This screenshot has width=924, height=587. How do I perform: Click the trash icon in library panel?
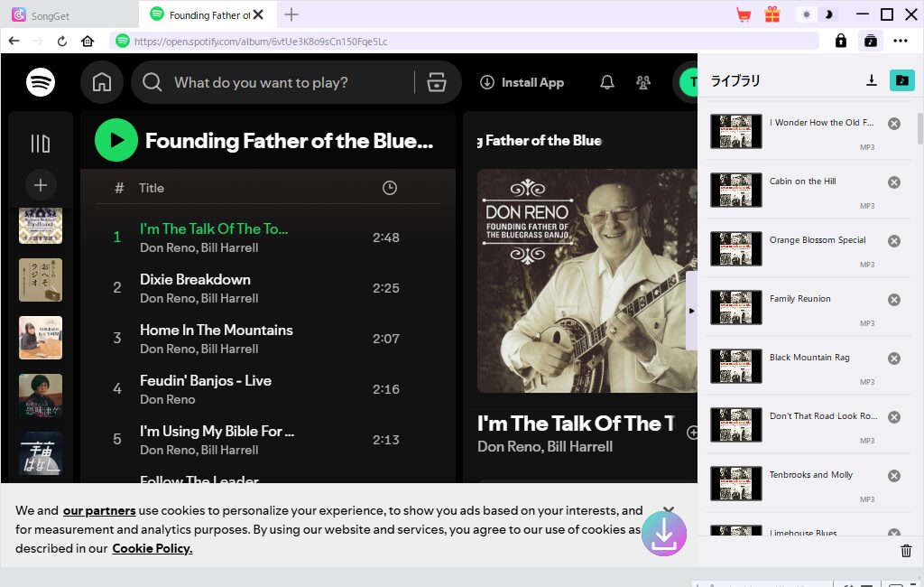point(906,551)
